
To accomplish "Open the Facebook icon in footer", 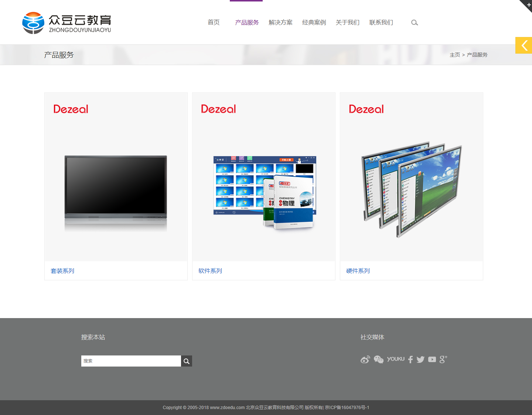I will coord(410,360).
